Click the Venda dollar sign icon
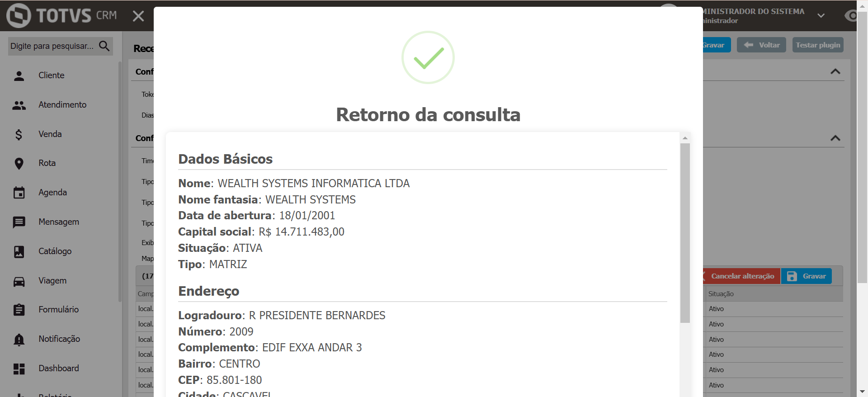Screen dimensions: 868x397 pyautogui.click(x=19, y=134)
